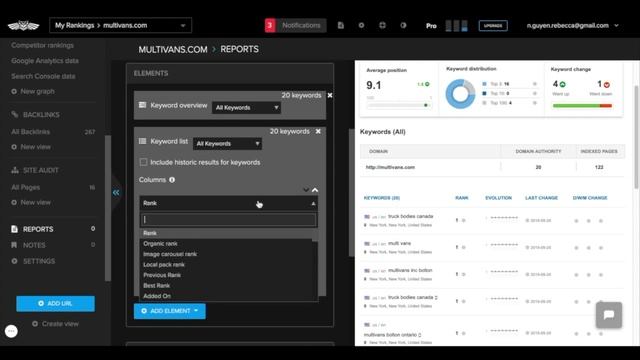Click the keyword change green-red bar
Screen dimensions: 640x360
pos(582,106)
